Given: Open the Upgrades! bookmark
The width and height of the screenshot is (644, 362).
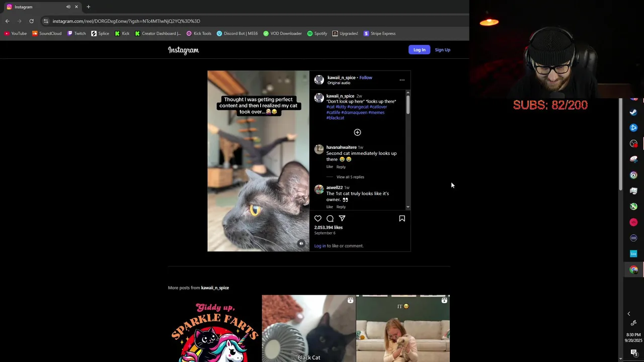Looking at the screenshot, I should [x=345, y=34].
